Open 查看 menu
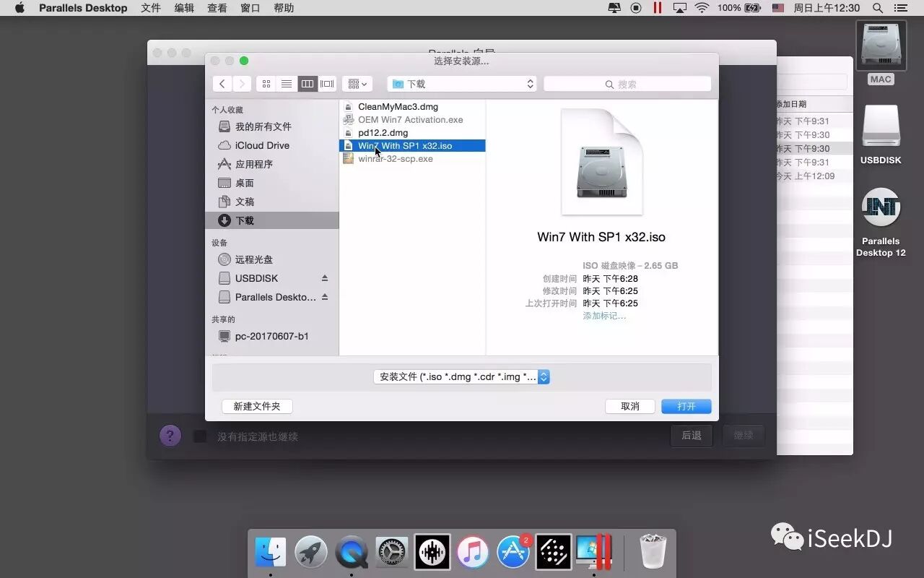 pos(217,8)
